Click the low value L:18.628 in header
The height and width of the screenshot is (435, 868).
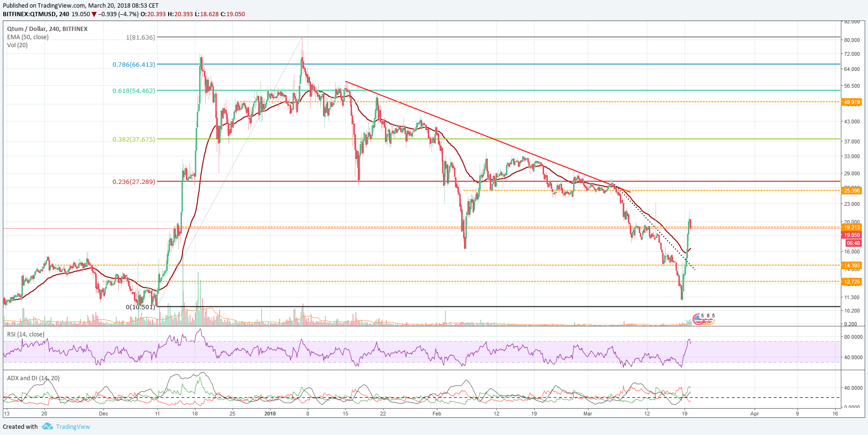[207, 14]
